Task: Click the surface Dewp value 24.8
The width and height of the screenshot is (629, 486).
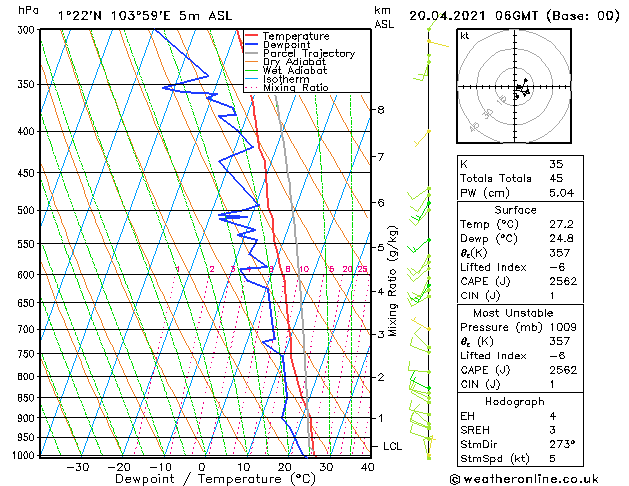Action: pyautogui.click(x=562, y=239)
